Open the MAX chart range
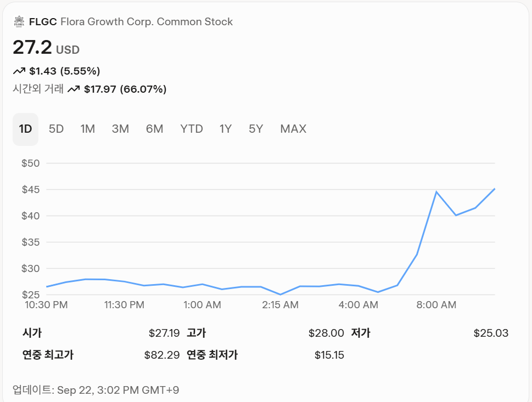 [293, 129]
